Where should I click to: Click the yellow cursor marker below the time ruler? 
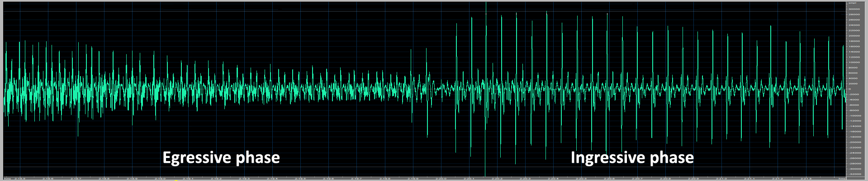175,180
